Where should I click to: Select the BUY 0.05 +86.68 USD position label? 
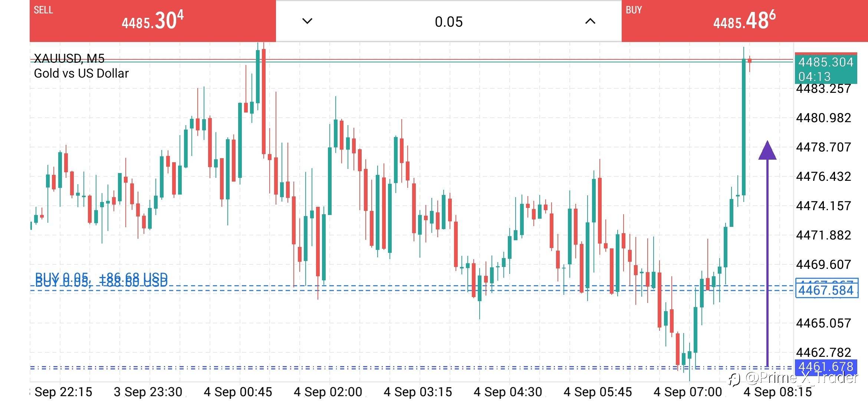[x=101, y=277]
